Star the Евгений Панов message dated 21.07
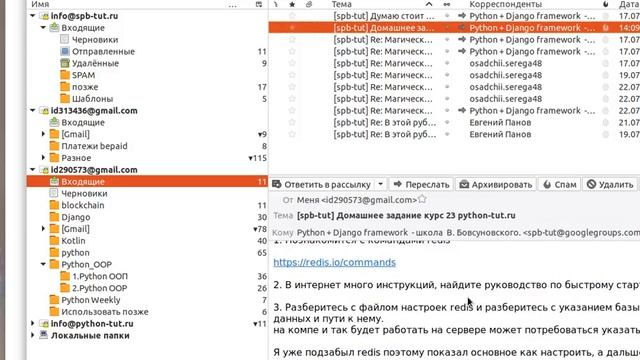640x360 pixels. coord(292,122)
